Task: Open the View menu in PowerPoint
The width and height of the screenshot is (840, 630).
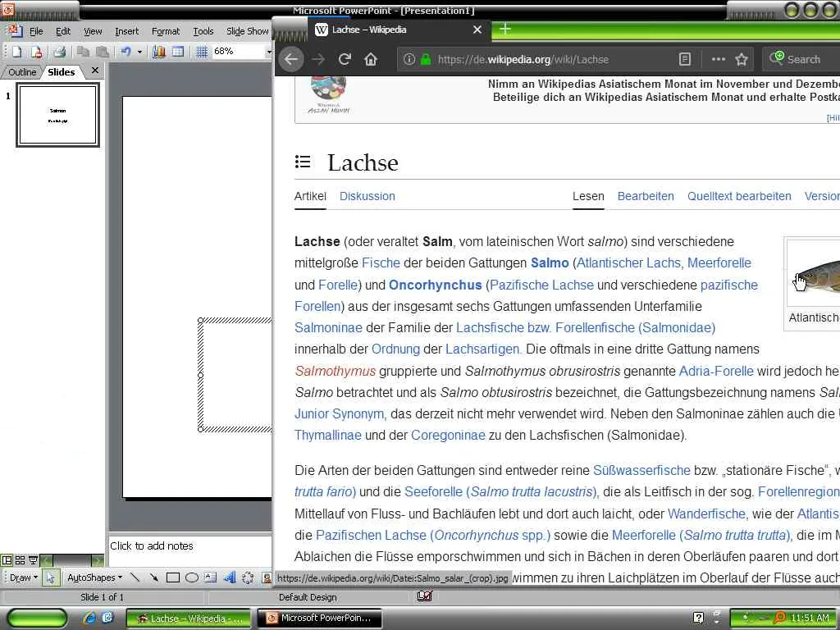Action: pyautogui.click(x=93, y=31)
